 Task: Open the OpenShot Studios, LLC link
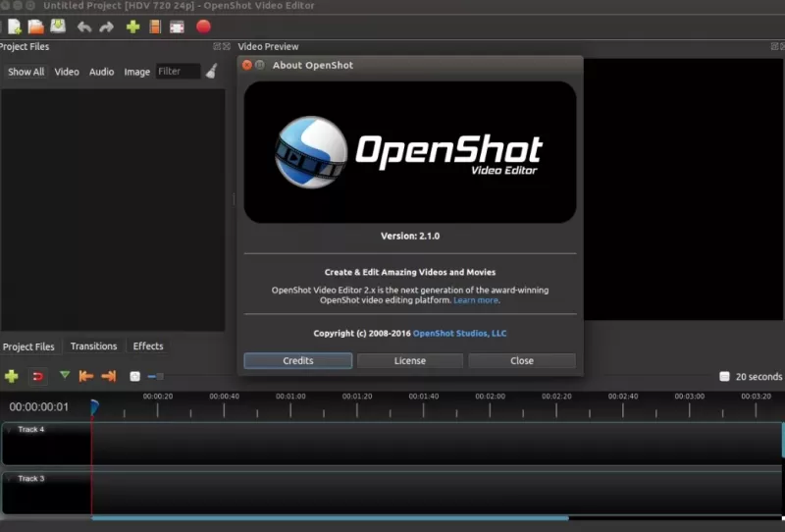(459, 334)
